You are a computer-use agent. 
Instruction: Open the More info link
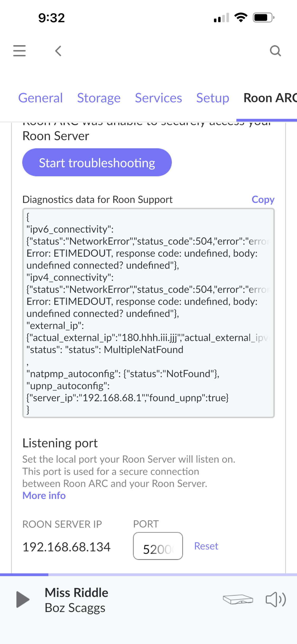coord(44,495)
